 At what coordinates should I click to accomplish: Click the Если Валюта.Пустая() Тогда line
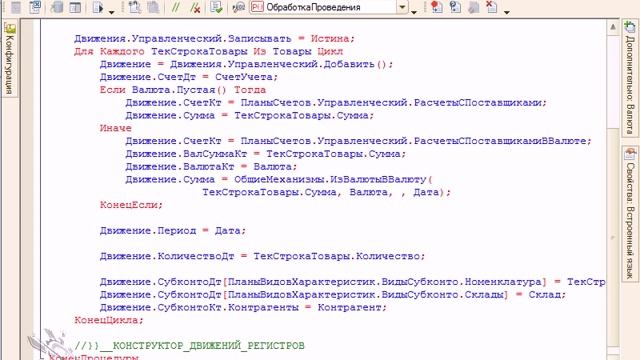183,90
